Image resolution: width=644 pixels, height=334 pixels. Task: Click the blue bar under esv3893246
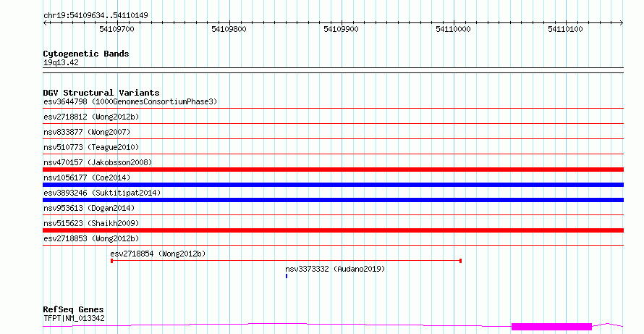[x=333, y=200]
